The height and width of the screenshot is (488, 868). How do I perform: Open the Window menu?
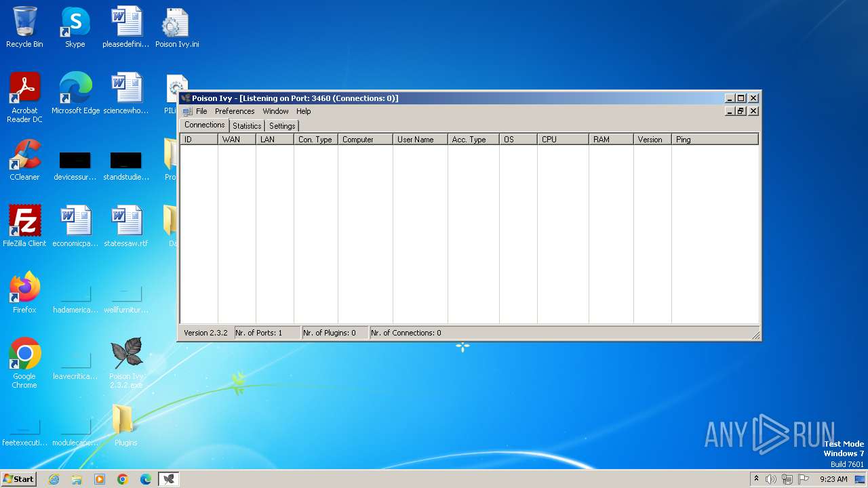pyautogui.click(x=275, y=111)
